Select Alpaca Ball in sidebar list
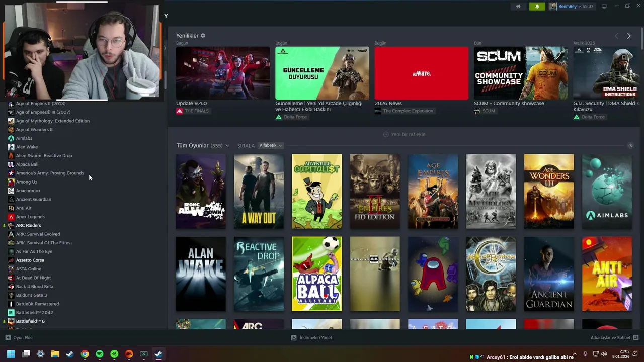644x362 pixels. (27, 164)
